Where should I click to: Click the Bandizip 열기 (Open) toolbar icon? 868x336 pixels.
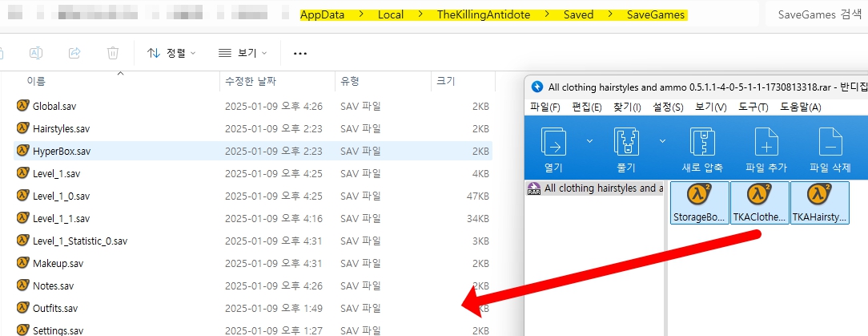[553, 142]
